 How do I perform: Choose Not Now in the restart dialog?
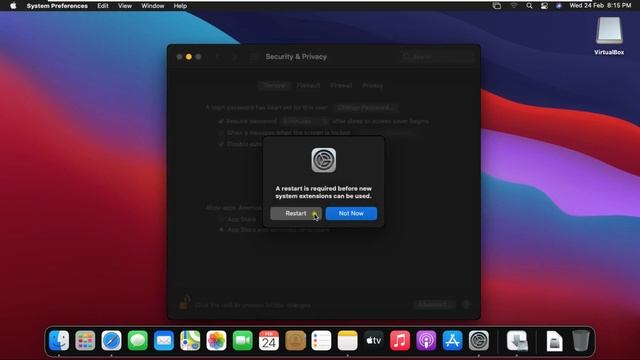point(351,213)
